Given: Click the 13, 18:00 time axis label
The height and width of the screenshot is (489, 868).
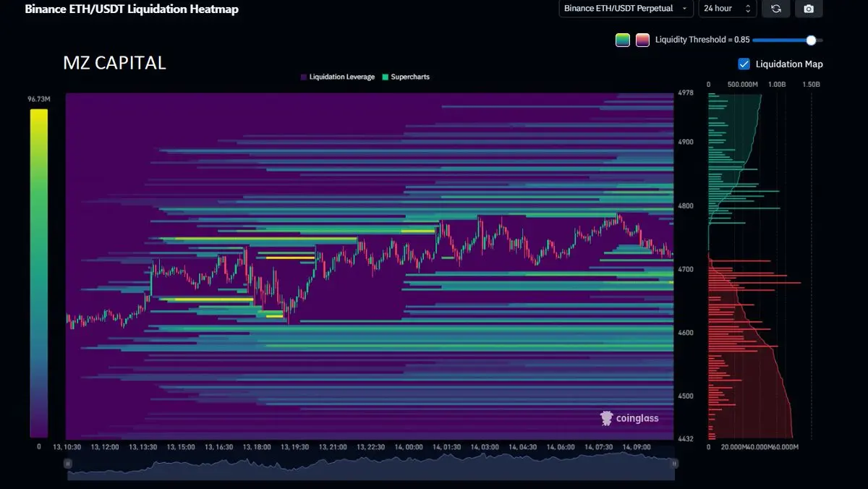Looking at the screenshot, I should click(257, 447).
